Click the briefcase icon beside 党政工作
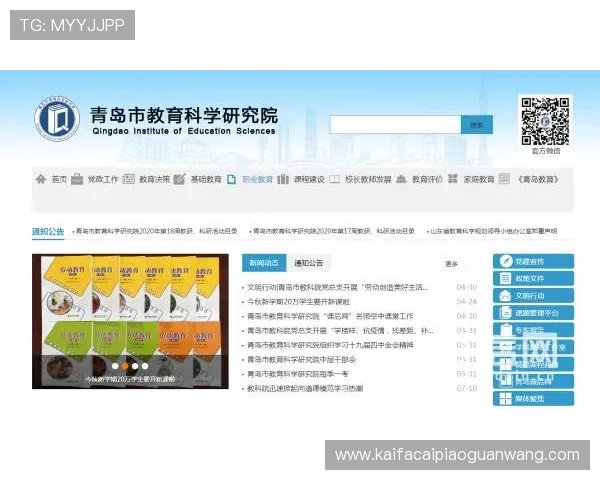The width and height of the screenshot is (600, 480). [77, 179]
